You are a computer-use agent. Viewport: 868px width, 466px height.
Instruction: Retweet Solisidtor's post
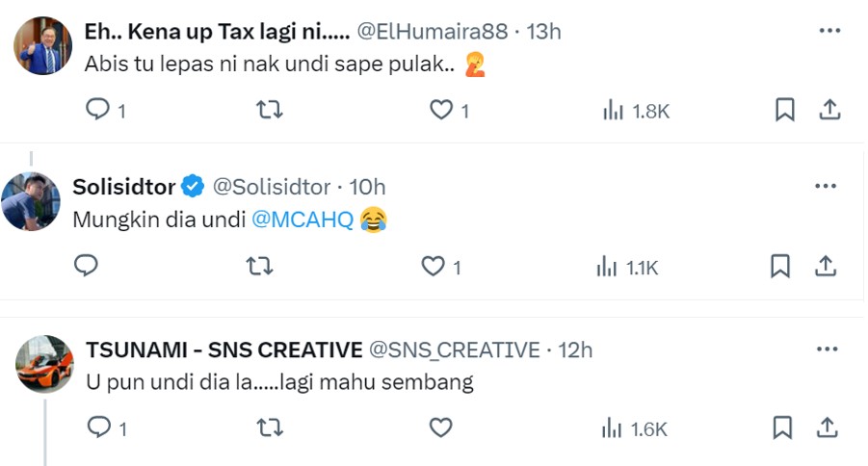click(x=259, y=266)
